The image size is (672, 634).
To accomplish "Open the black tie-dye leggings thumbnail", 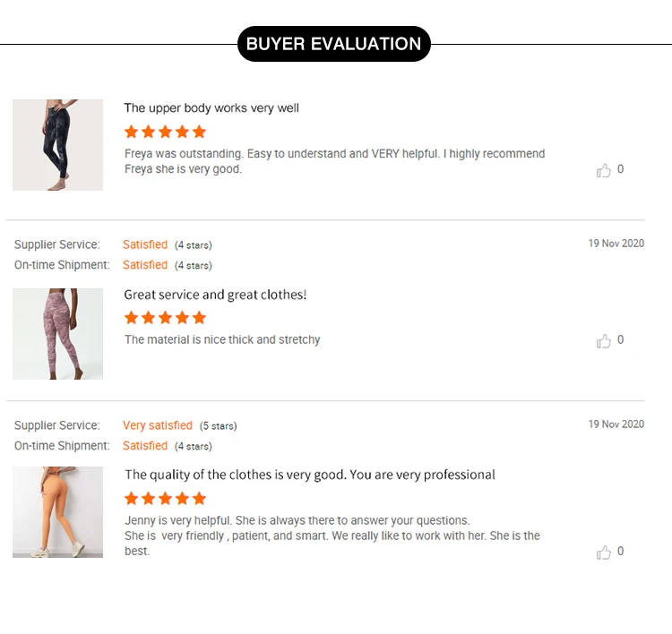I will pos(58,145).
